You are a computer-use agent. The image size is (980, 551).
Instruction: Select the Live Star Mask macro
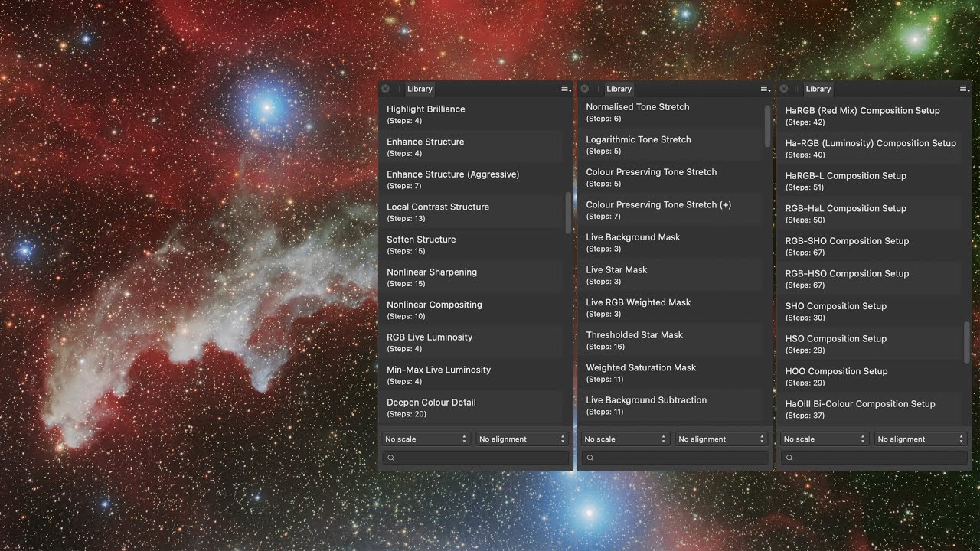tap(670, 275)
